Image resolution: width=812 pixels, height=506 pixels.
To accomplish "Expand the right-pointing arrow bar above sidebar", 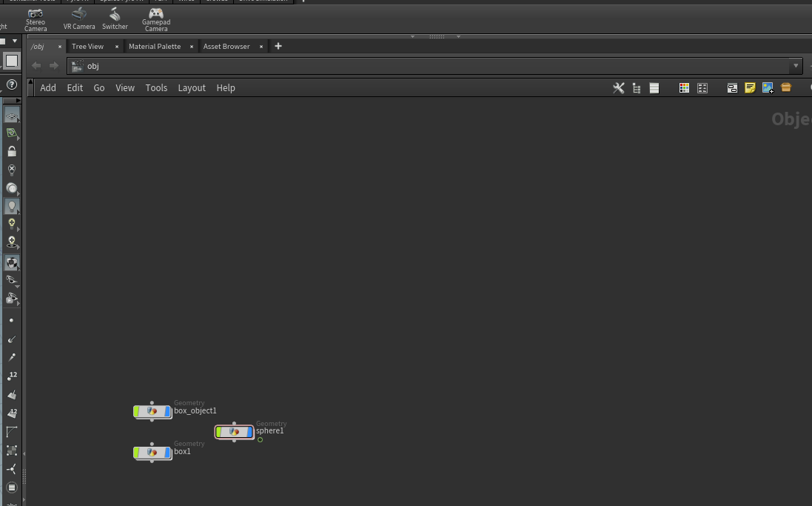I will pos(12,101).
